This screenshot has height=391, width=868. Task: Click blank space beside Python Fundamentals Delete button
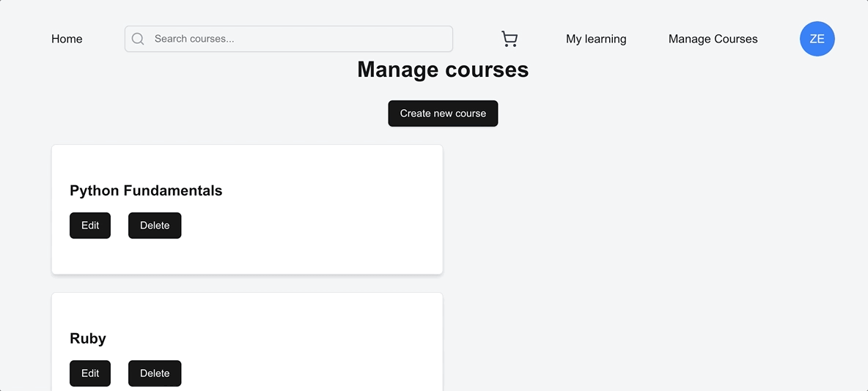310,226
